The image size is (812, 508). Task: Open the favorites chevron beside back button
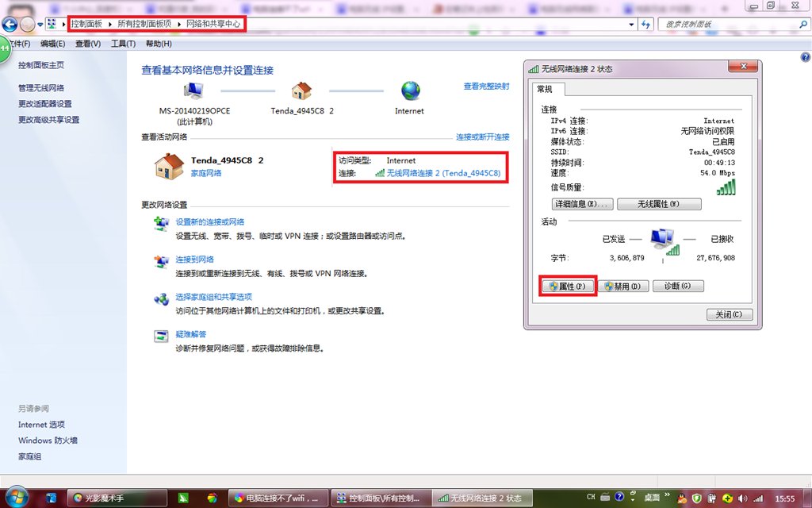pyautogui.click(x=40, y=23)
